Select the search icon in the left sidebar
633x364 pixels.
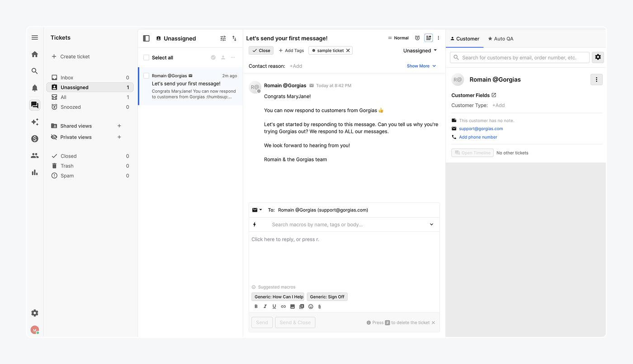(x=34, y=71)
